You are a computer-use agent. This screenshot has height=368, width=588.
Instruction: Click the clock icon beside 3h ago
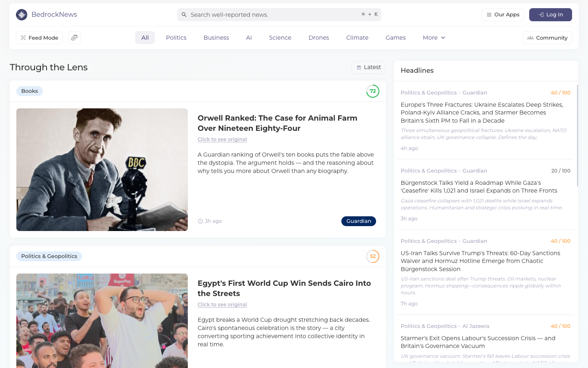[200, 221]
